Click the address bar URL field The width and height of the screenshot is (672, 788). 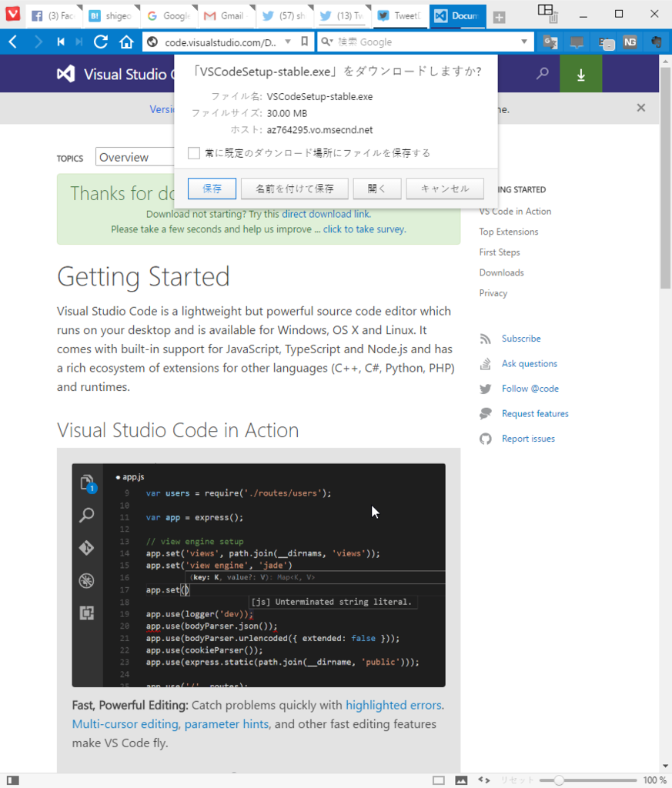(x=221, y=42)
